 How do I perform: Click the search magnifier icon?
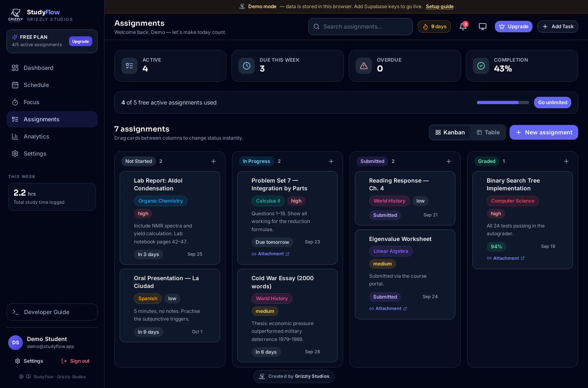pos(317,26)
